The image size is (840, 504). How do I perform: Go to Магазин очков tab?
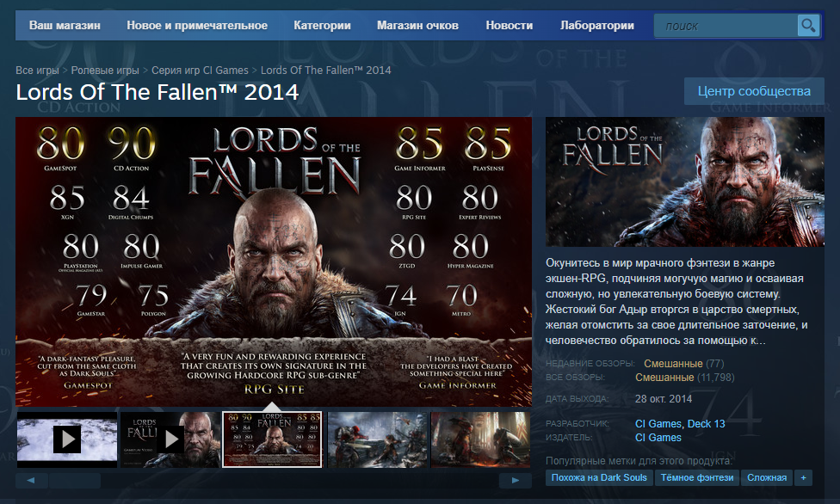pyautogui.click(x=418, y=26)
